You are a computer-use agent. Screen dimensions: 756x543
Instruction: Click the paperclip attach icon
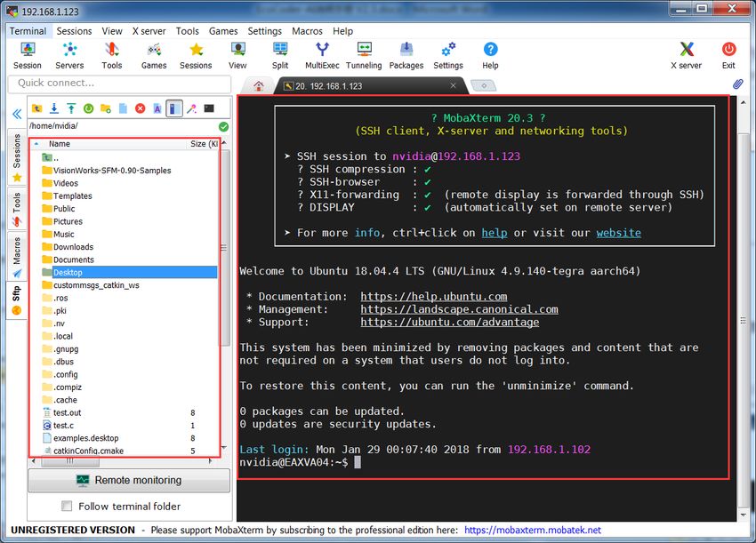click(x=737, y=84)
